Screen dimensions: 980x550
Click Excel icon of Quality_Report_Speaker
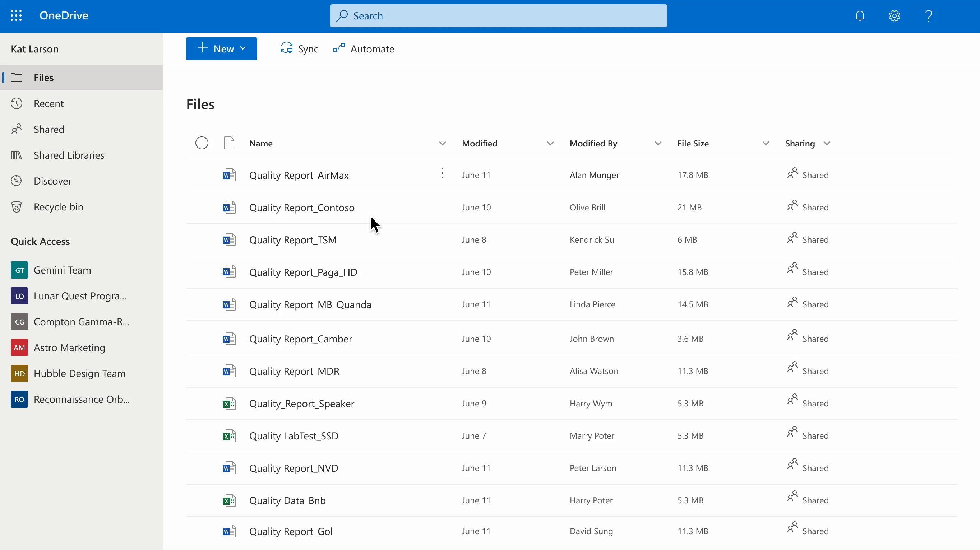pyautogui.click(x=228, y=403)
